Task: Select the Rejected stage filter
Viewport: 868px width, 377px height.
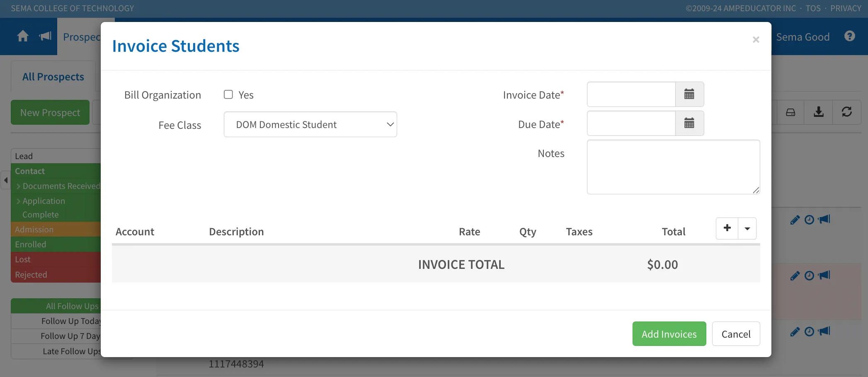Action: click(56, 275)
